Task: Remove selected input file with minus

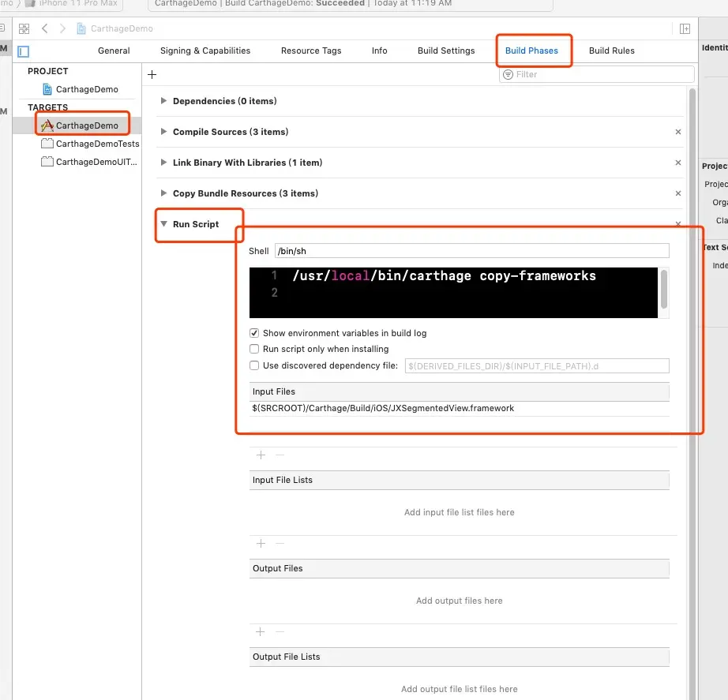Action: [280, 455]
